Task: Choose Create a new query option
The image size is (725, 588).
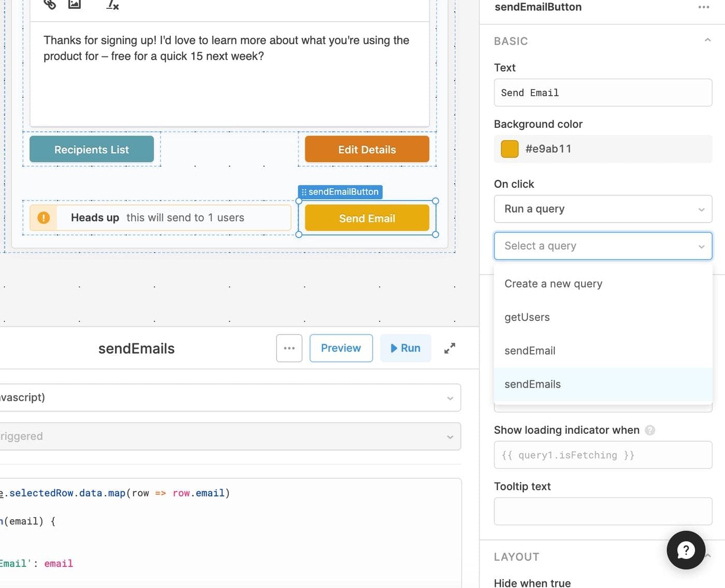Action: pos(553,284)
